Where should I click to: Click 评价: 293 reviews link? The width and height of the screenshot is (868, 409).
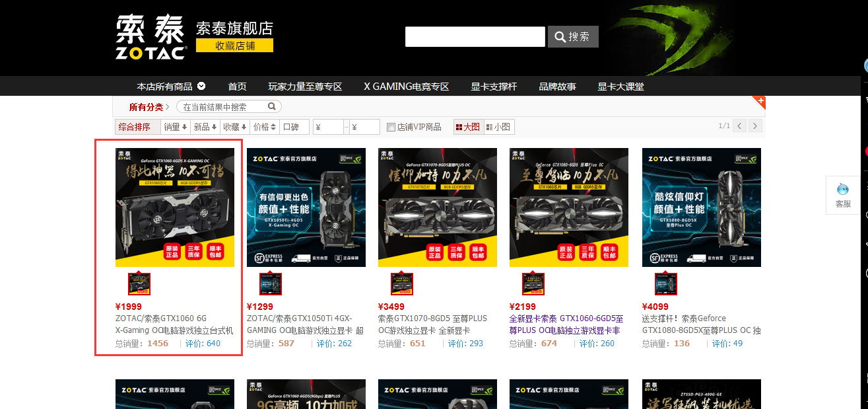pyautogui.click(x=465, y=344)
